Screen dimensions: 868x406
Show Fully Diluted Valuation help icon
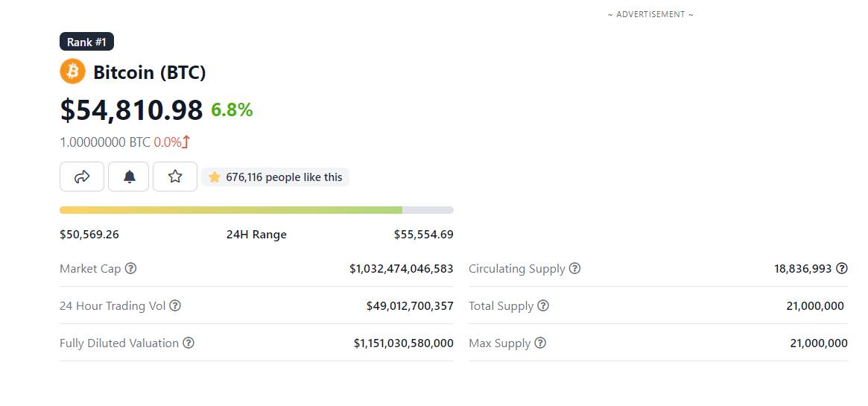(189, 343)
